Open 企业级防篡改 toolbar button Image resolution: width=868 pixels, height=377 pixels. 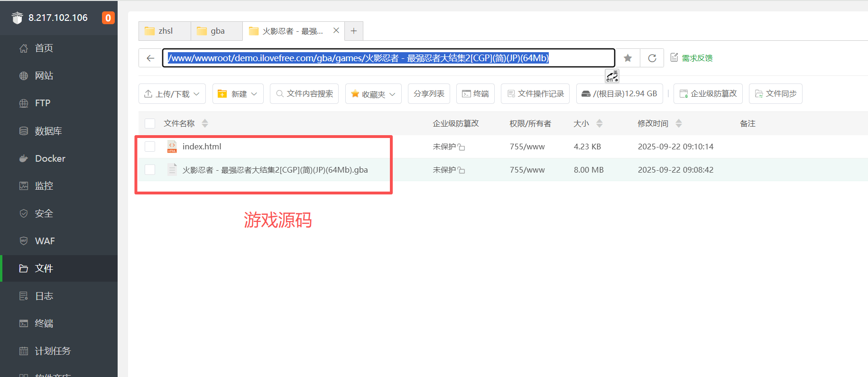(708, 94)
